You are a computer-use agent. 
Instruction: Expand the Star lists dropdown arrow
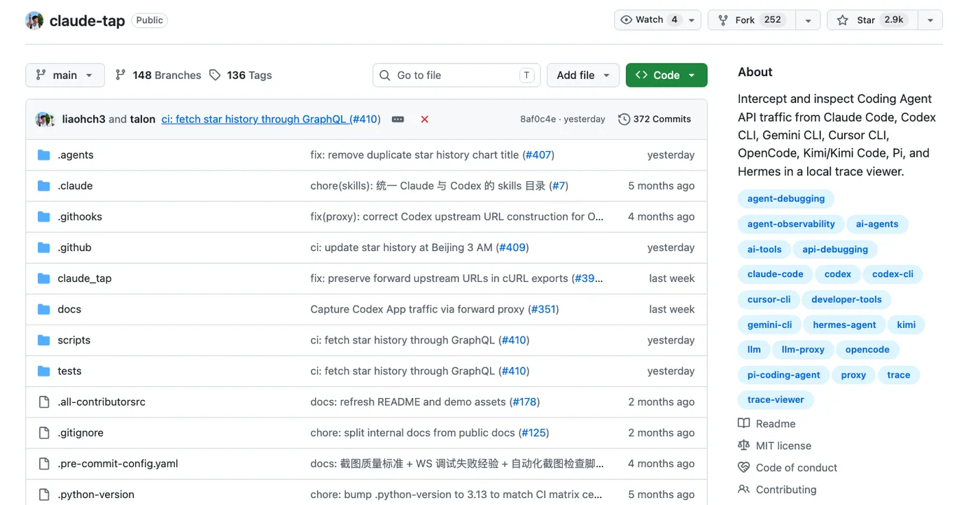click(930, 20)
